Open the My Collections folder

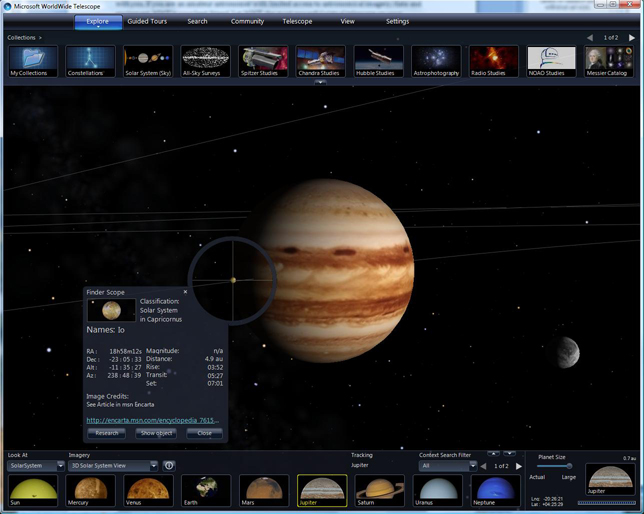(33, 61)
